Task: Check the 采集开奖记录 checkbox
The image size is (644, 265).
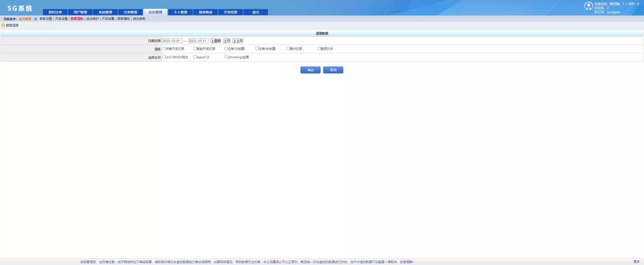Action: pyautogui.click(x=164, y=48)
